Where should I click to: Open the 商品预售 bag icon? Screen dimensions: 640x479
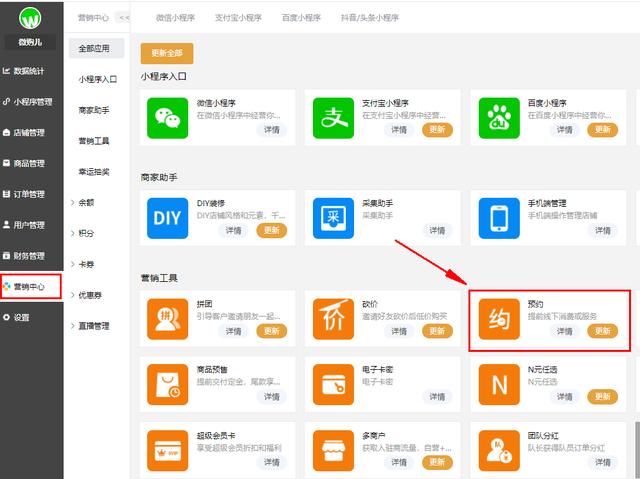[167, 384]
